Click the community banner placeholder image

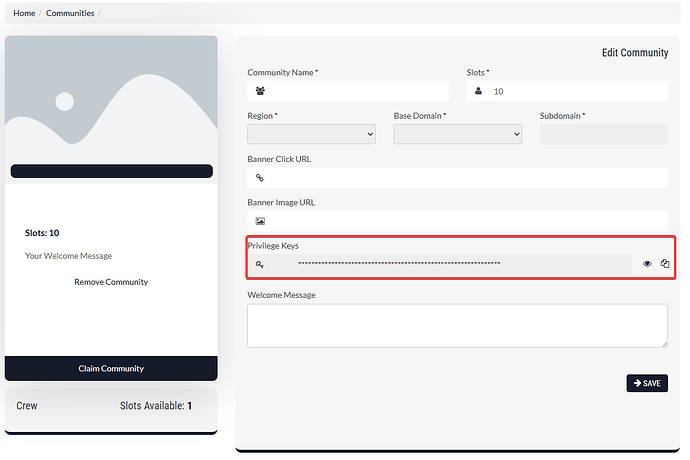tap(111, 100)
